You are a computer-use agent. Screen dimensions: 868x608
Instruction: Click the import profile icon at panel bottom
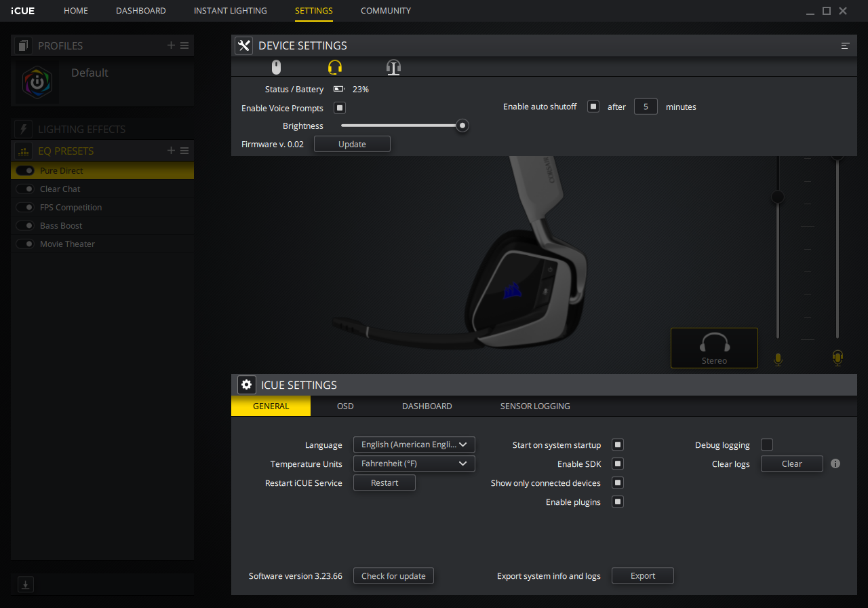[x=25, y=584]
